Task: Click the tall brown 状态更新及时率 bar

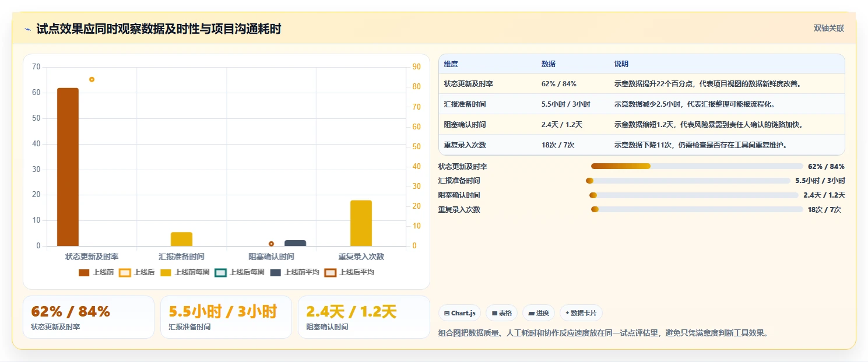Action: (68, 167)
